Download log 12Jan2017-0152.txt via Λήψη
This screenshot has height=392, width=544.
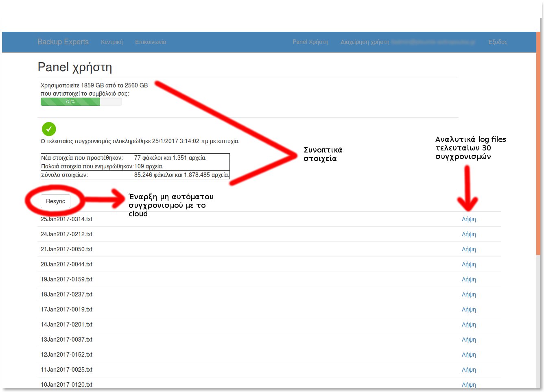[x=469, y=355]
